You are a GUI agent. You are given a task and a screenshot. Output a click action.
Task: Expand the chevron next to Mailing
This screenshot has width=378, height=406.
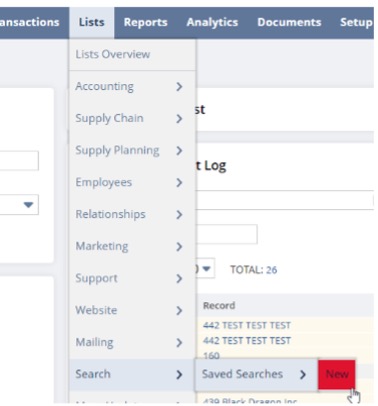(179, 343)
